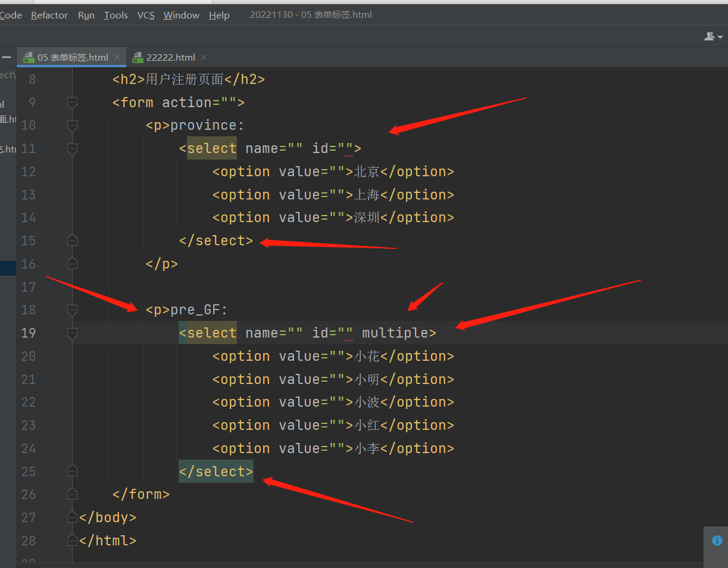The width and height of the screenshot is (728, 568).
Task: Click the closing </html> tag
Action: (108, 541)
